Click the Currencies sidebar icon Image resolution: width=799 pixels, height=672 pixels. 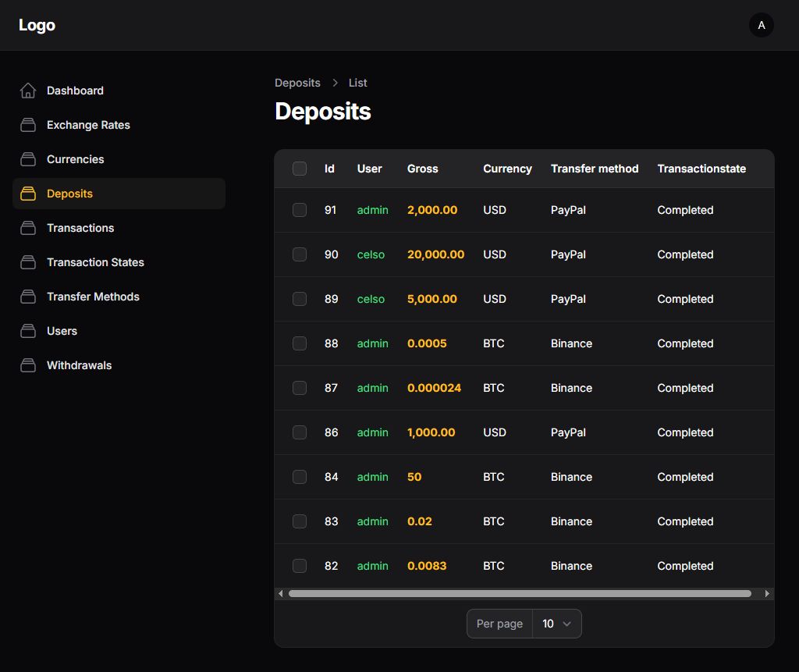[28, 159]
